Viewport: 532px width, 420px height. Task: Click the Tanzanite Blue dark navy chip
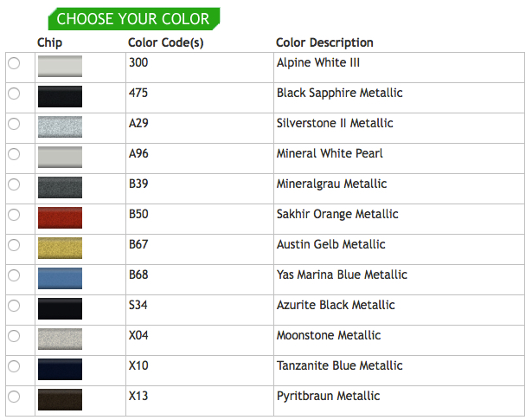coord(61,369)
